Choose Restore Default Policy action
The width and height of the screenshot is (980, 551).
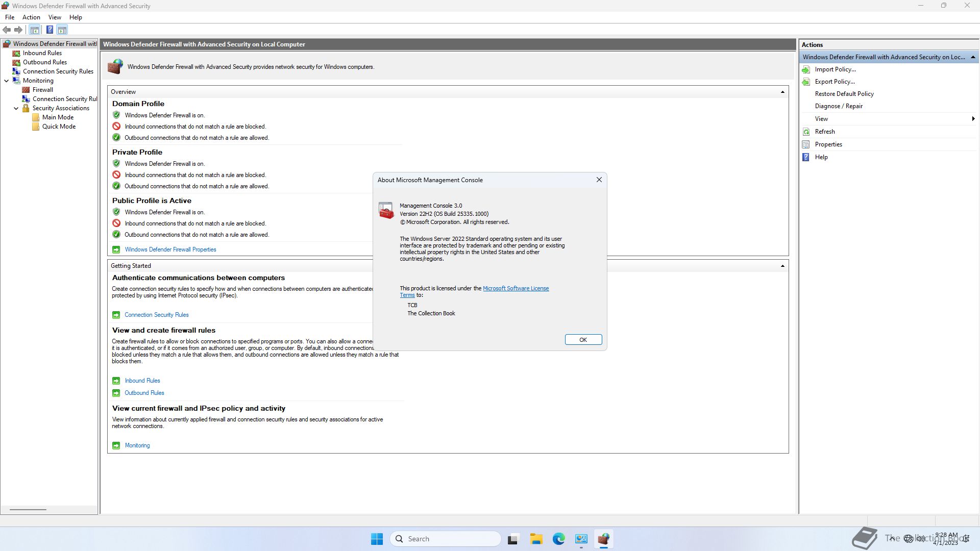pos(844,94)
